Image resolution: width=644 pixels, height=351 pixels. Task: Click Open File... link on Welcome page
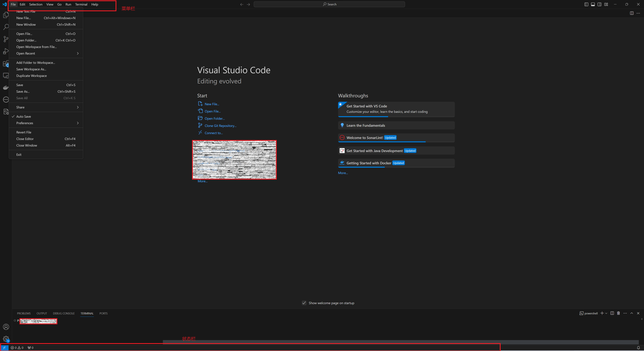click(212, 111)
